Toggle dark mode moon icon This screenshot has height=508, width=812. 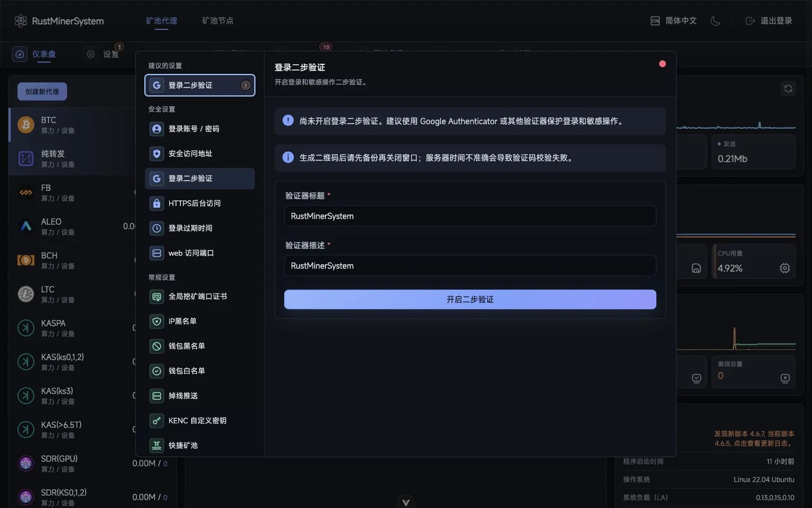716,21
